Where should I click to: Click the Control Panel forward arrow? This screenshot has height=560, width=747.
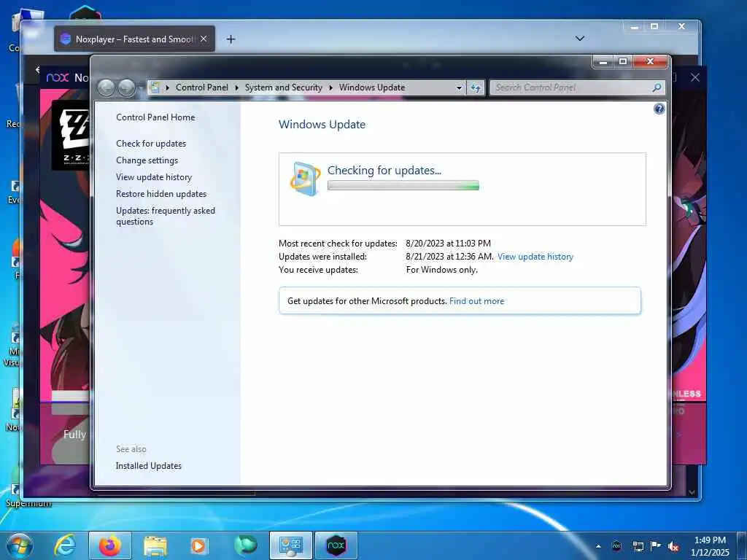126,87
